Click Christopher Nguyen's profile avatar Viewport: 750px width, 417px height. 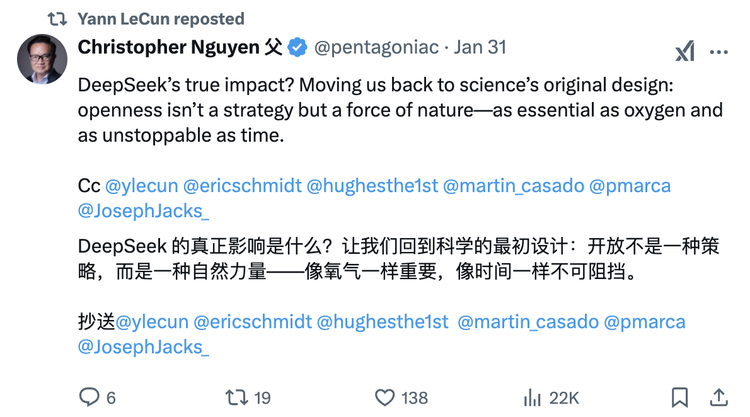tap(42, 60)
